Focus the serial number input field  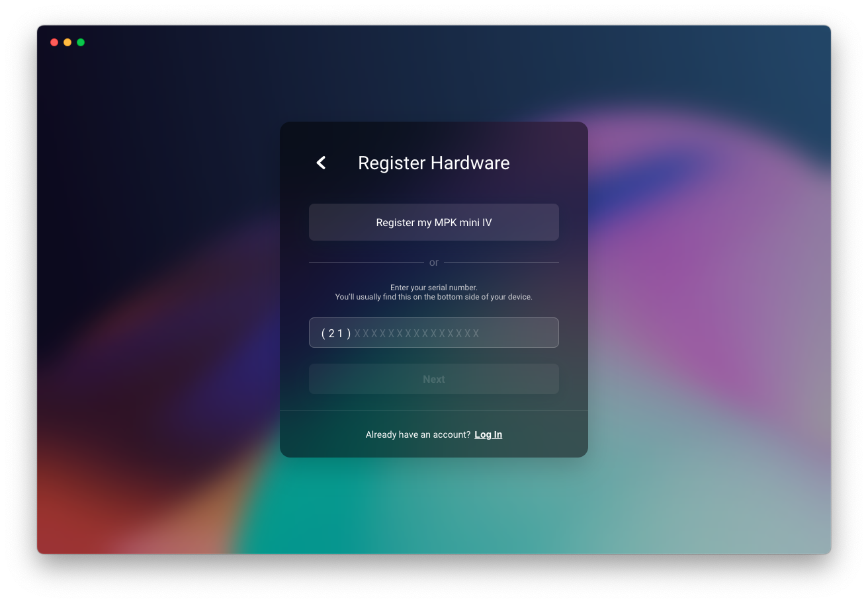coord(434,333)
